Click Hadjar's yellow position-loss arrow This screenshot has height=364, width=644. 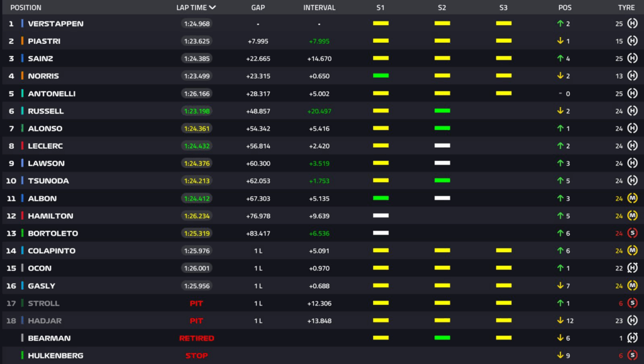point(560,321)
